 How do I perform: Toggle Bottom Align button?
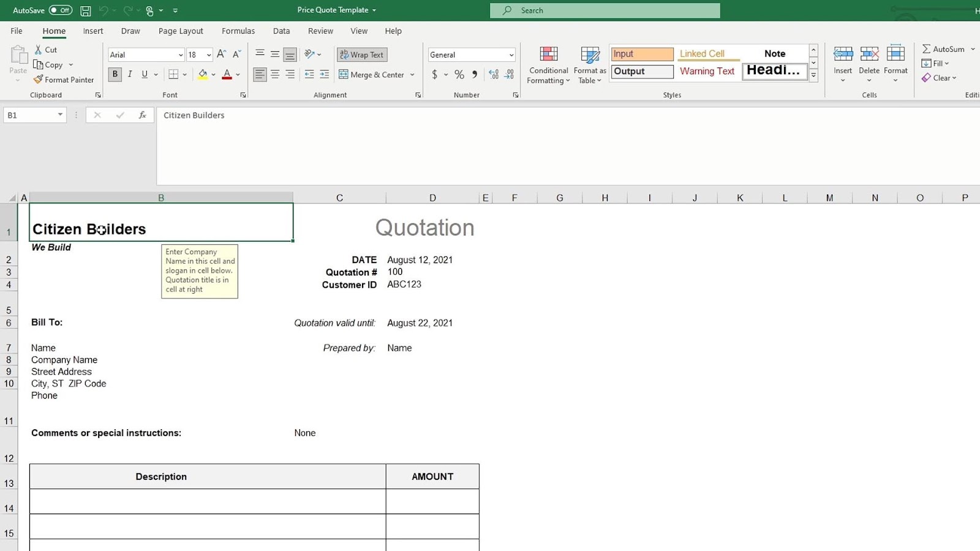(290, 54)
